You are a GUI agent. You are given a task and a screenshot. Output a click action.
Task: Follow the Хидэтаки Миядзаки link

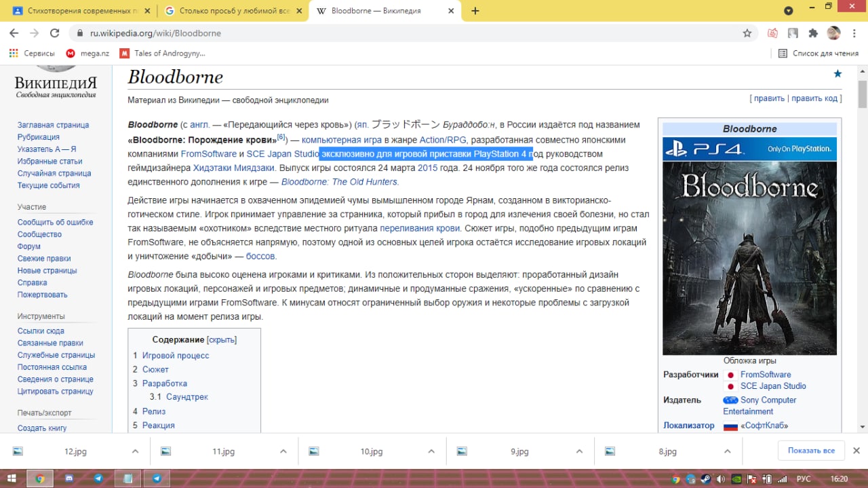234,168
